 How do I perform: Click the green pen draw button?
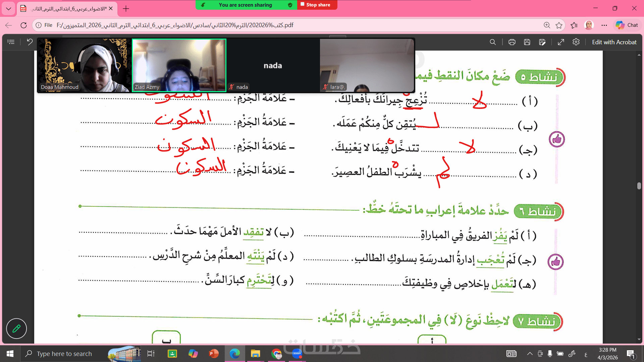(16, 328)
